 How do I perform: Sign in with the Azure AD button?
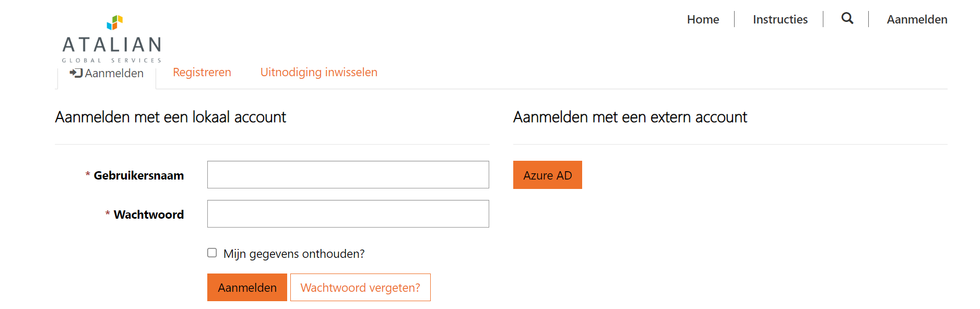click(547, 175)
